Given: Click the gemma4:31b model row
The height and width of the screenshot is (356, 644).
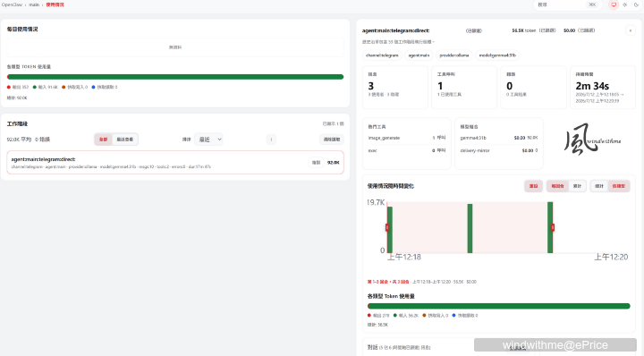Looking at the screenshot, I should tap(498, 138).
